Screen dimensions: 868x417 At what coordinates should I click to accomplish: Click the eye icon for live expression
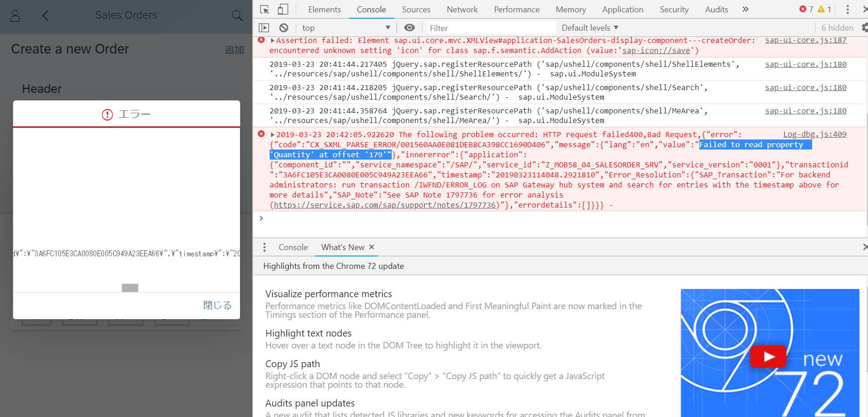click(x=410, y=28)
